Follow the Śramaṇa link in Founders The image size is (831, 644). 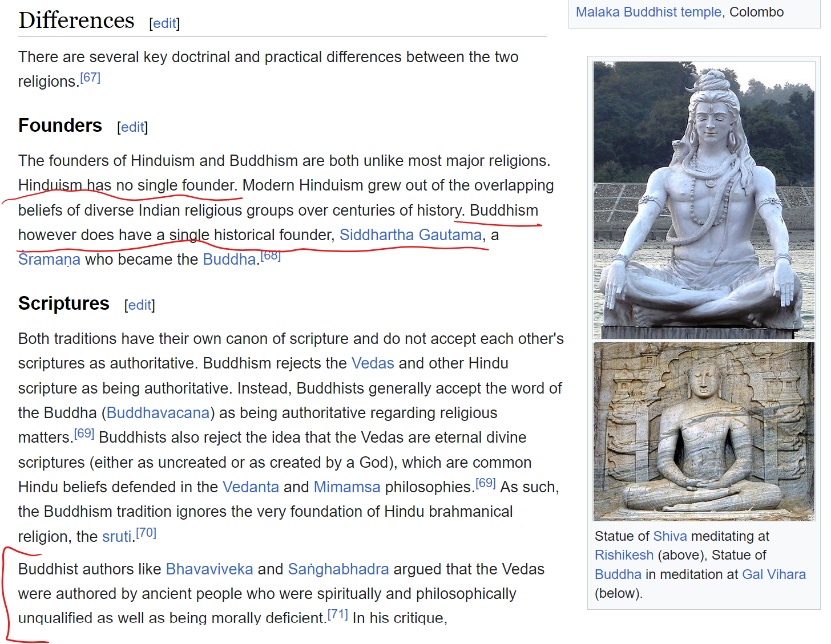[49, 260]
